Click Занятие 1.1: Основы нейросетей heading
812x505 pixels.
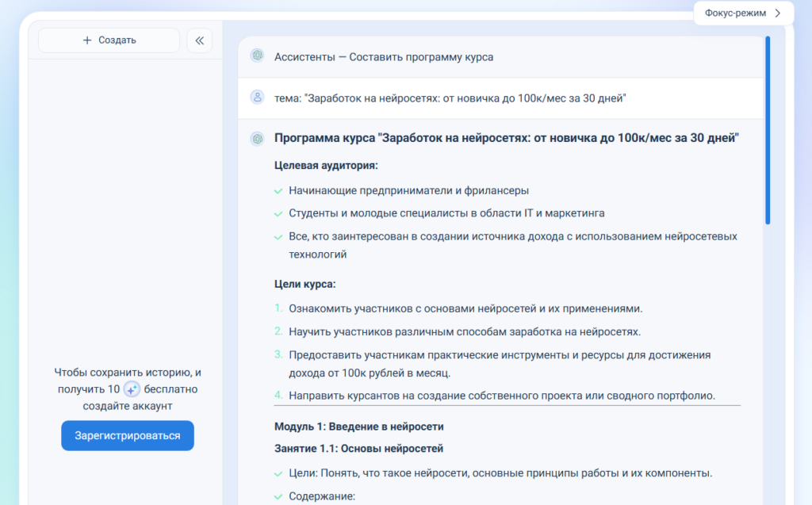coord(359,449)
